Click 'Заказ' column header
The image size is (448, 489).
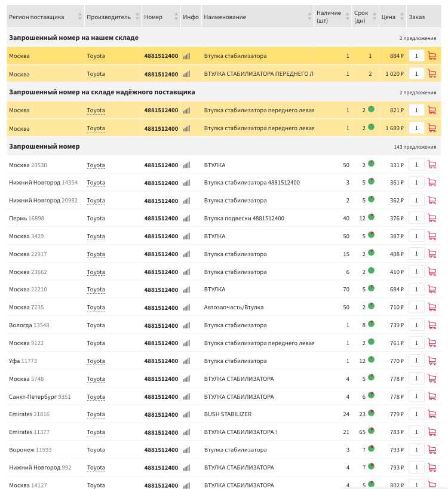coord(417,17)
